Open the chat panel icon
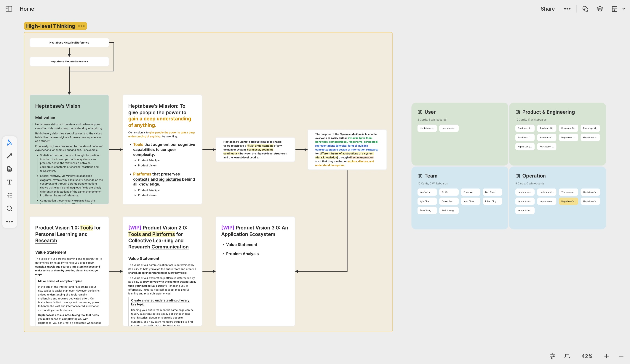This screenshot has height=364, width=630. (x=585, y=9)
